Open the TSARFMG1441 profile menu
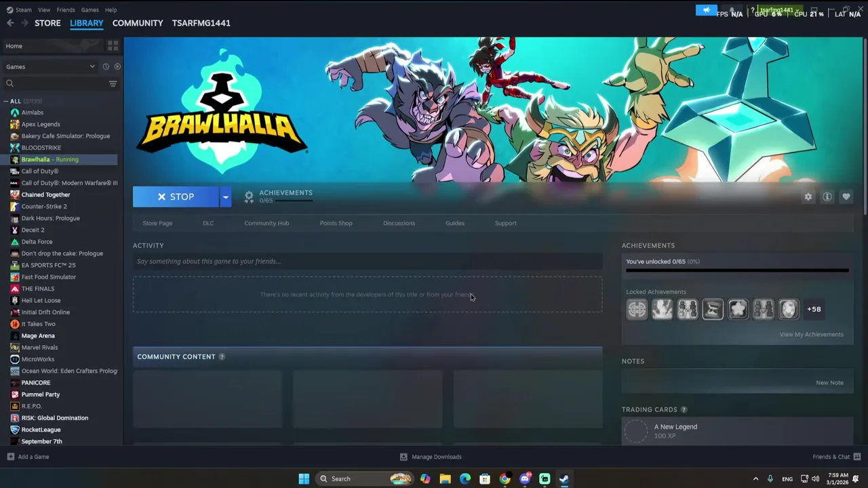This screenshot has width=868, height=488. coord(201,23)
